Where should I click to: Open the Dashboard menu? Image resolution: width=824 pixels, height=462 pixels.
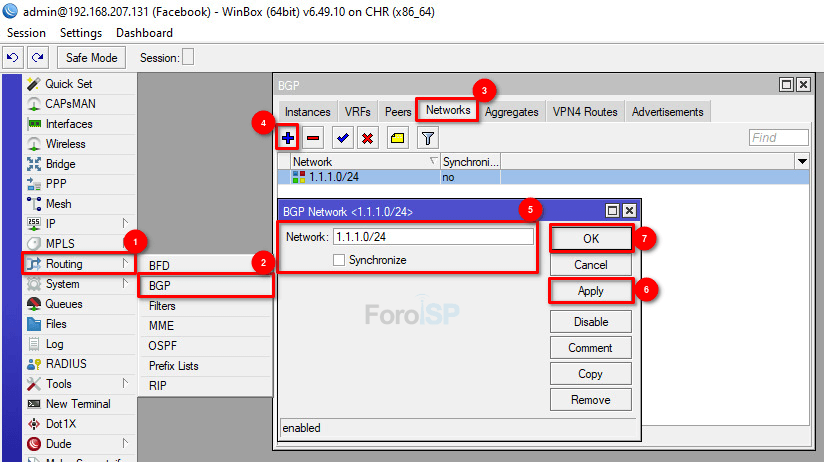[144, 33]
